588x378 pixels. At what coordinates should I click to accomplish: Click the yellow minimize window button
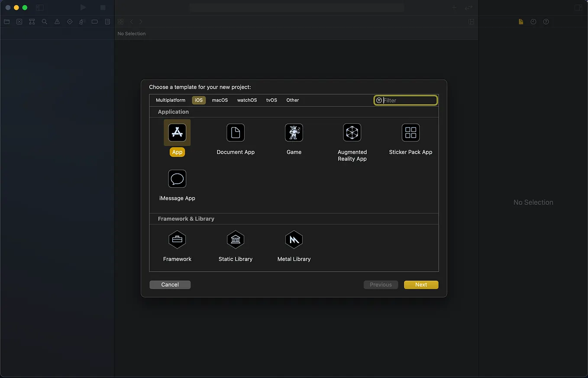[16, 7]
